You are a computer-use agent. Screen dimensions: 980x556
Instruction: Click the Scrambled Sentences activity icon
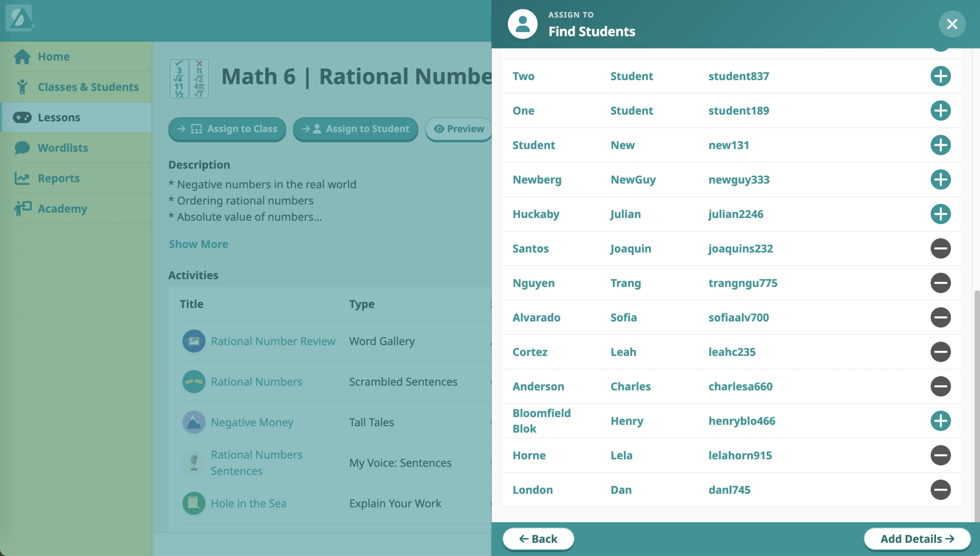pos(194,382)
